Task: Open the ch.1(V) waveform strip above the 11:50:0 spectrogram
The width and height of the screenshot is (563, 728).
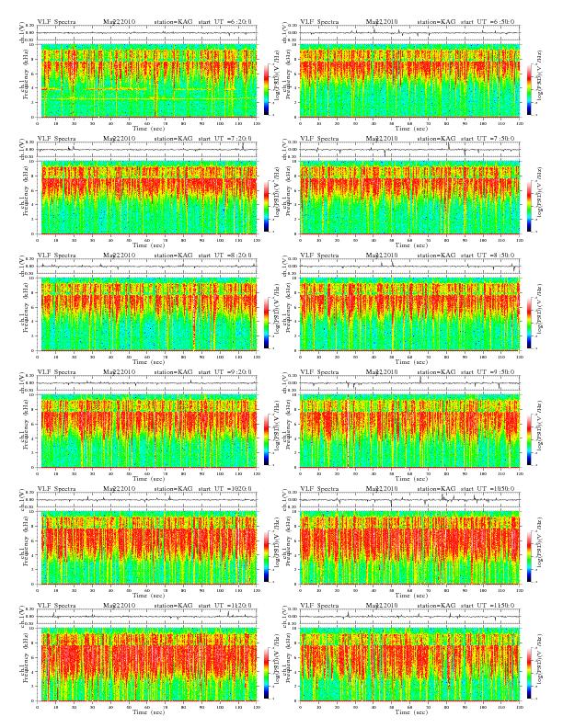Action: 410,617
